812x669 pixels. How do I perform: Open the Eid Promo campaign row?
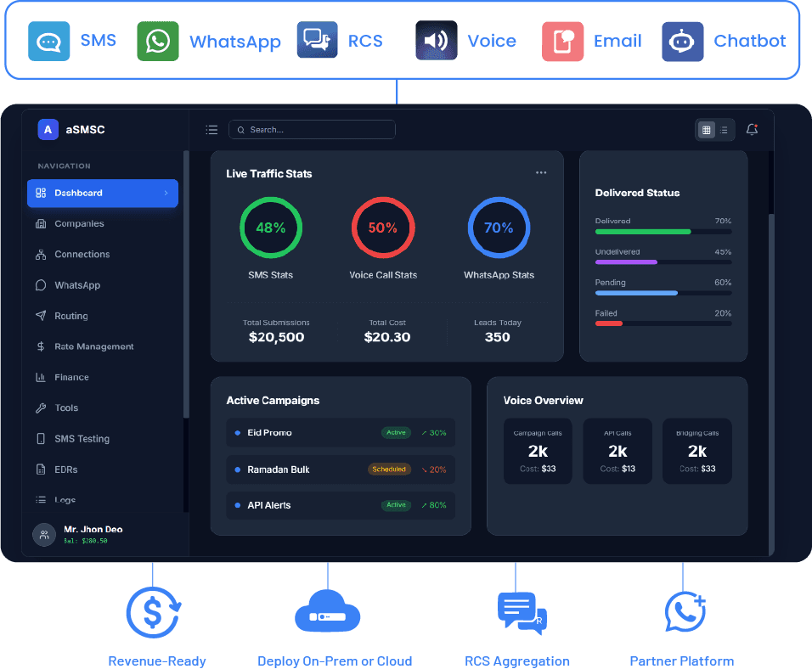[341, 432]
